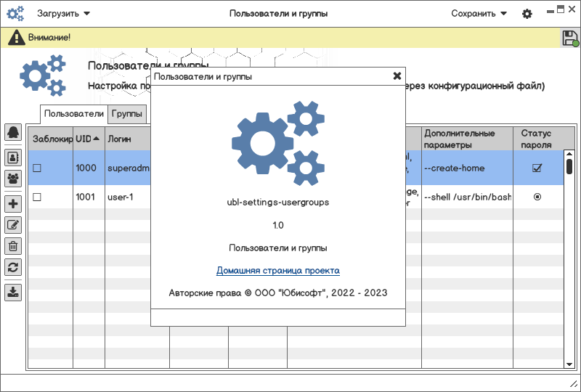Click the download tray icon in sidebar
Screen dimensions: 581x392
coord(13,293)
